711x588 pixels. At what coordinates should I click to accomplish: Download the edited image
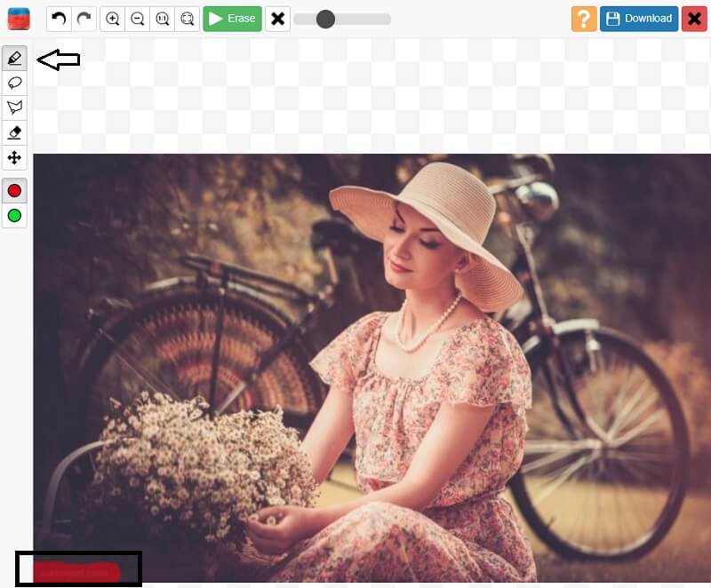pyautogui.click(x=638, y=18)
